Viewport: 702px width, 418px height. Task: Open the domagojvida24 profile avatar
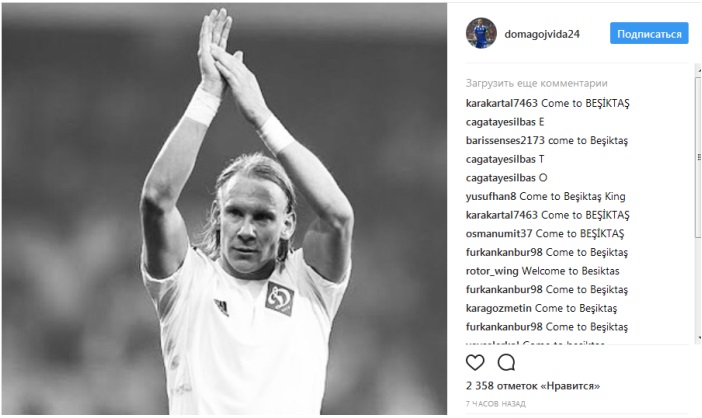(481, 33)
